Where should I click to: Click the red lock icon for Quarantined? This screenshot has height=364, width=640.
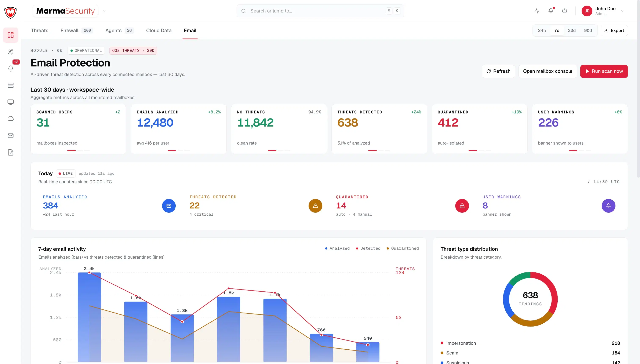click(462, 206)
